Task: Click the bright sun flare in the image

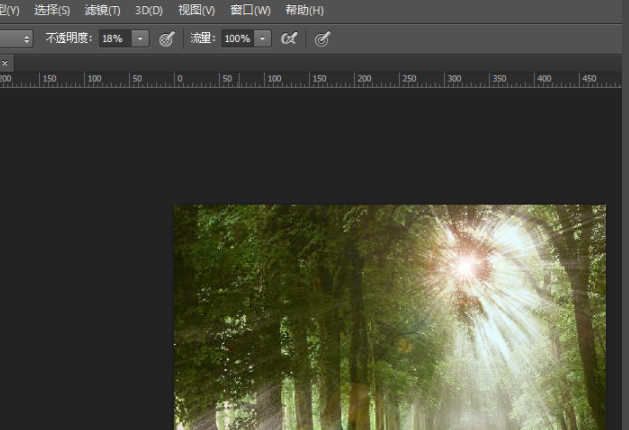Action: (465, 265)
